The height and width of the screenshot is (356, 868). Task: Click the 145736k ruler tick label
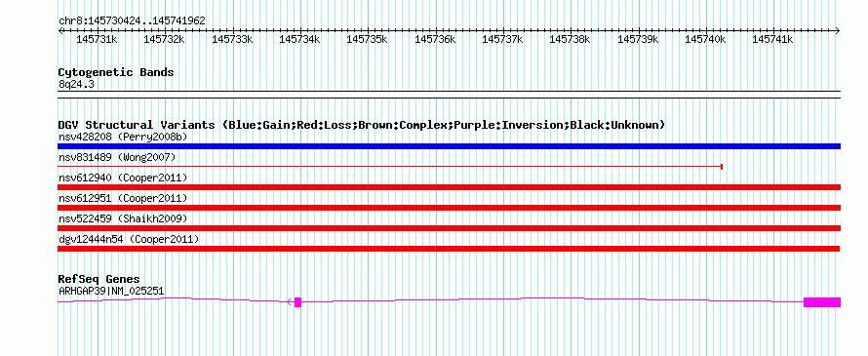(x=435, y=39)
